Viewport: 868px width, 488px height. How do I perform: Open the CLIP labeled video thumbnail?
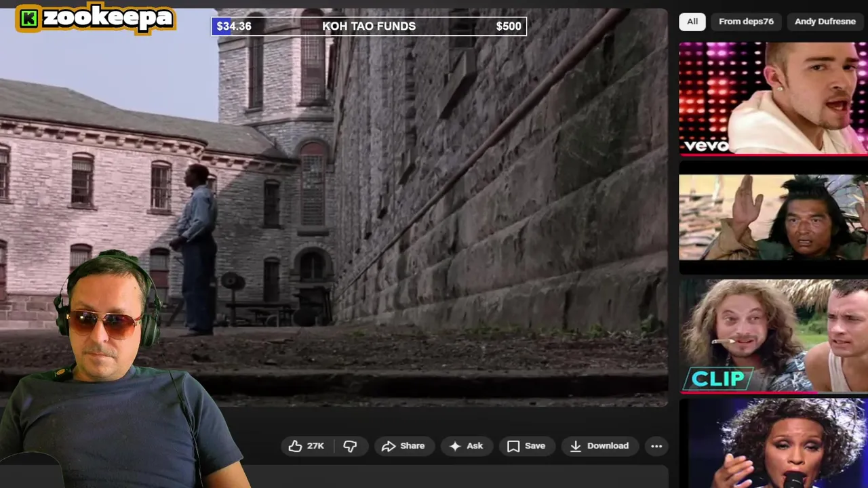pos(774,336)
